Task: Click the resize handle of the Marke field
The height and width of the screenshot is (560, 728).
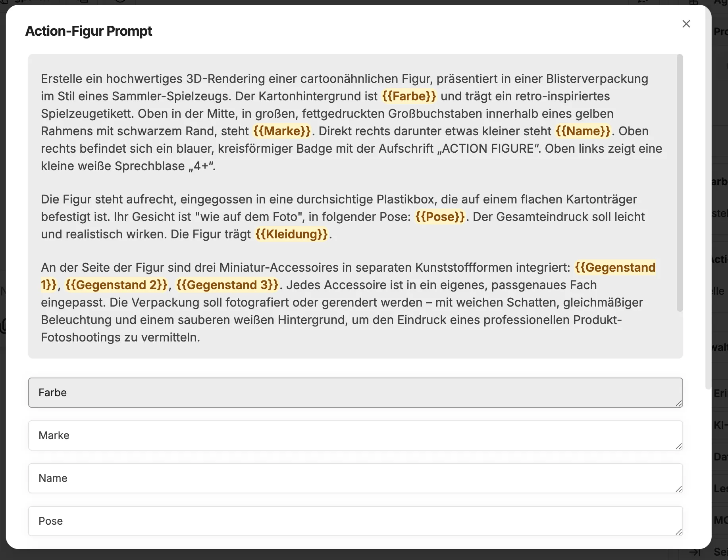Action: point(679,446)
